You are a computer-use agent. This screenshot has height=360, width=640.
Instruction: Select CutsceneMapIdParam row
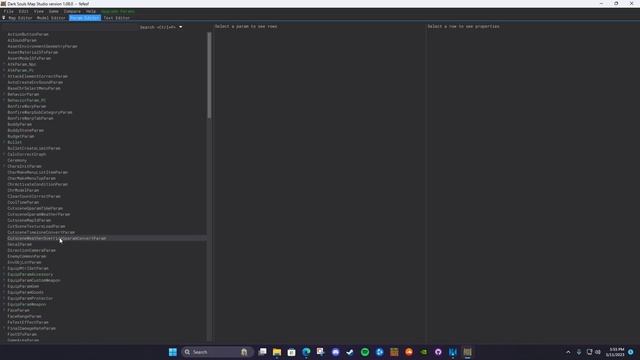[x=29, y=220]
